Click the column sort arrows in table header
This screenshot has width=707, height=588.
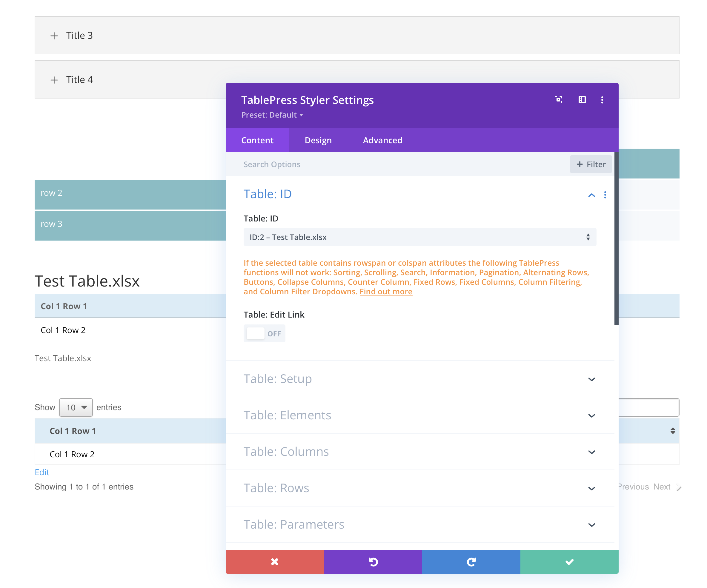tap(673, 430)
